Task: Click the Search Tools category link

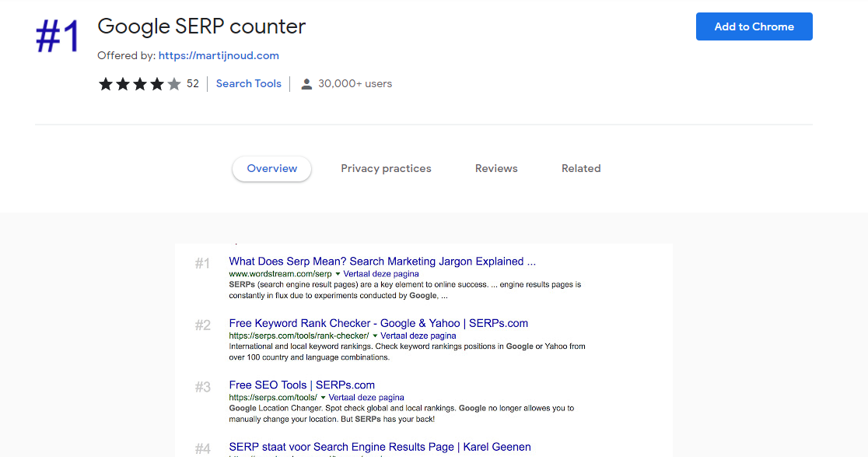Action: tap(248, 83)
